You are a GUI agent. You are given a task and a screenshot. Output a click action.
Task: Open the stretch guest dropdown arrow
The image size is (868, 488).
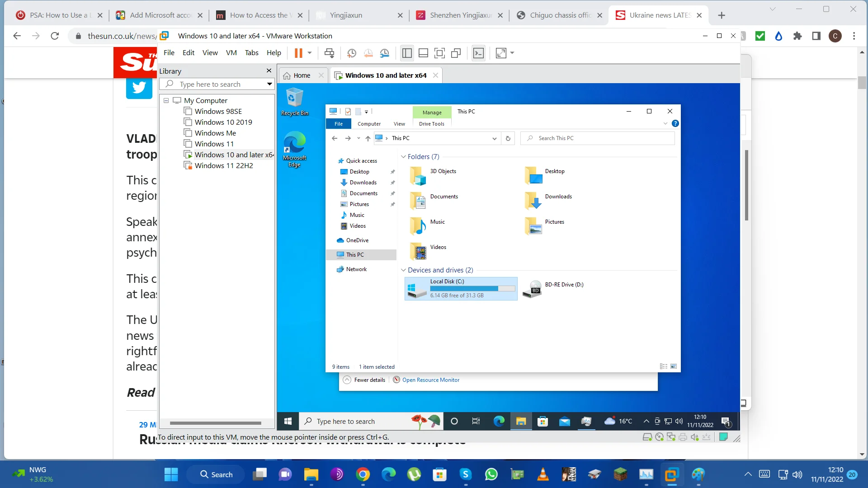pos(512,53)
